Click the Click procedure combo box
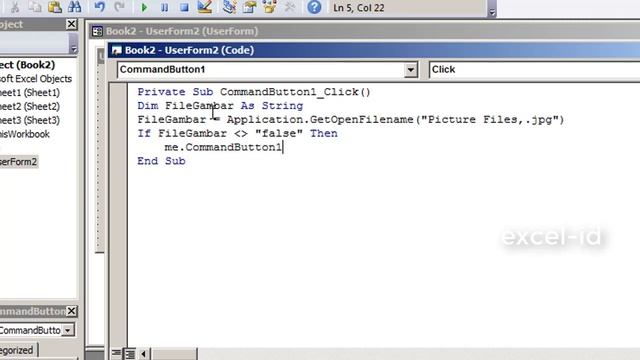The image size is (640, 360). (x=534, y=70)
